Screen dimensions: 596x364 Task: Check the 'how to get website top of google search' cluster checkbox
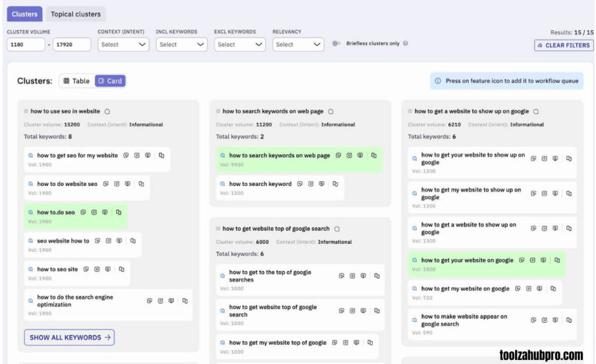click(218, 229)
